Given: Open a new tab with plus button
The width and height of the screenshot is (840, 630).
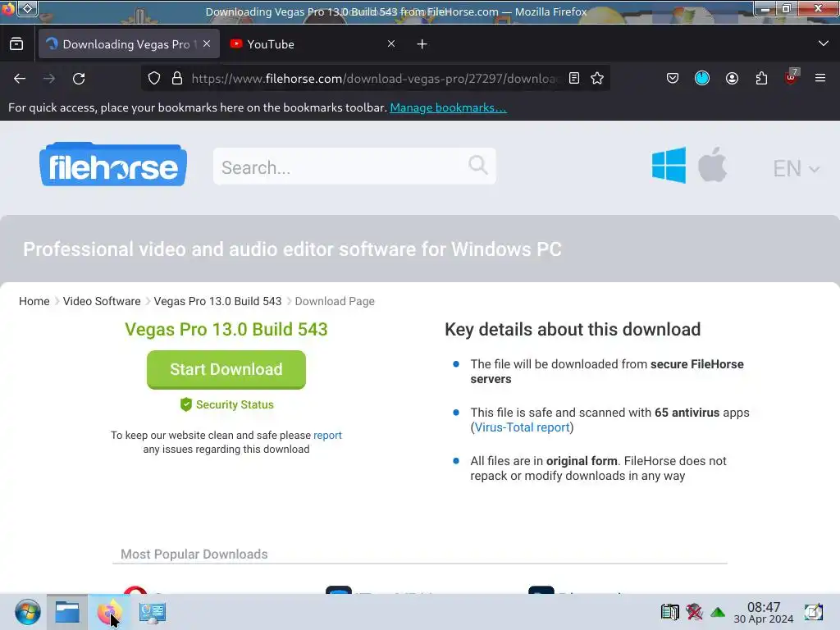Looking at the screenshot, I should point(422,44).
